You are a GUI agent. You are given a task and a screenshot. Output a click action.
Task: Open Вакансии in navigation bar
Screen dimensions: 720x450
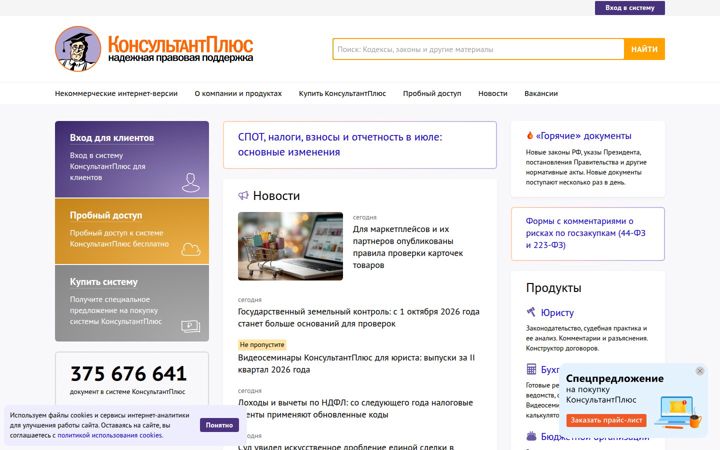[541, 93]
